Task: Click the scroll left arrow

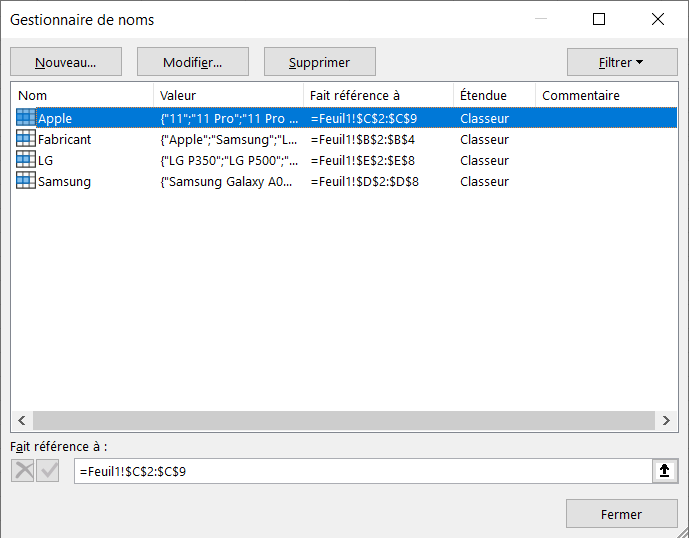Action: [x=22, y=421]
